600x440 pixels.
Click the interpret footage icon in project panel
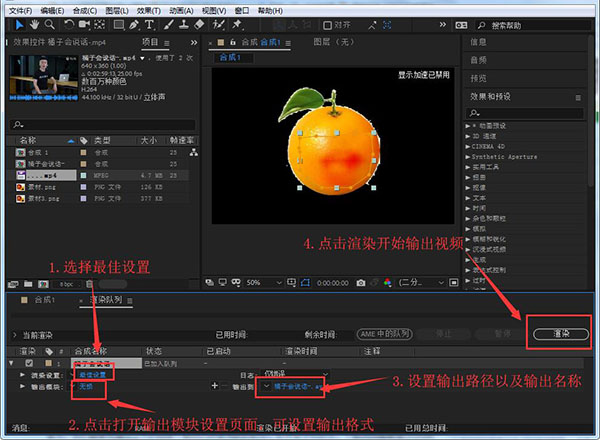13,284
